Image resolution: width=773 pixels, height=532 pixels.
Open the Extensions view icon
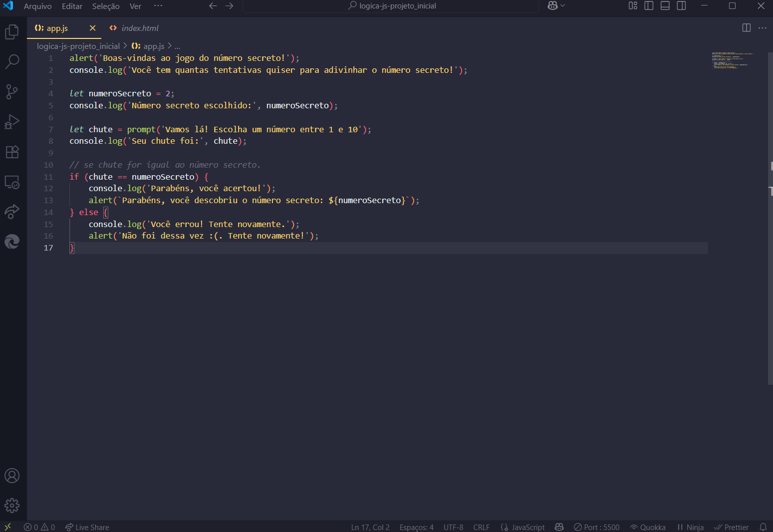12,152
